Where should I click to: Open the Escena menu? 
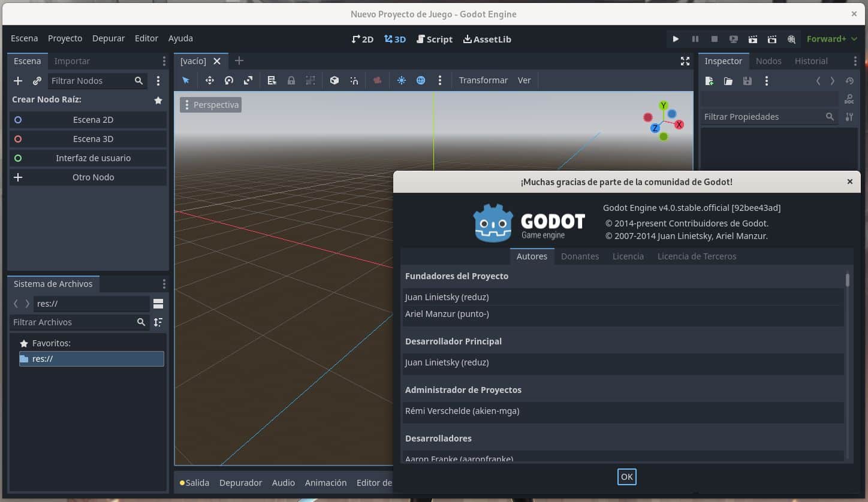pyautogui.click(x=25, y=38)
